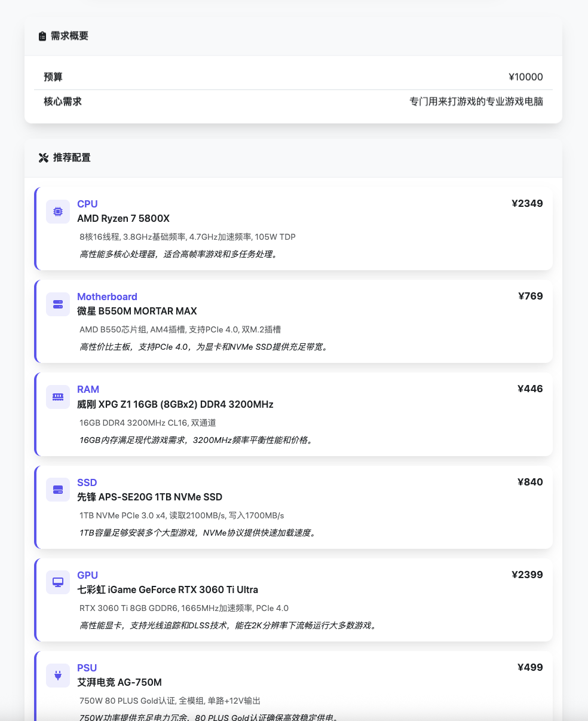The image size is (588, 721).
Task: Click the RAM category label
Action: click(x=88, y=389)
